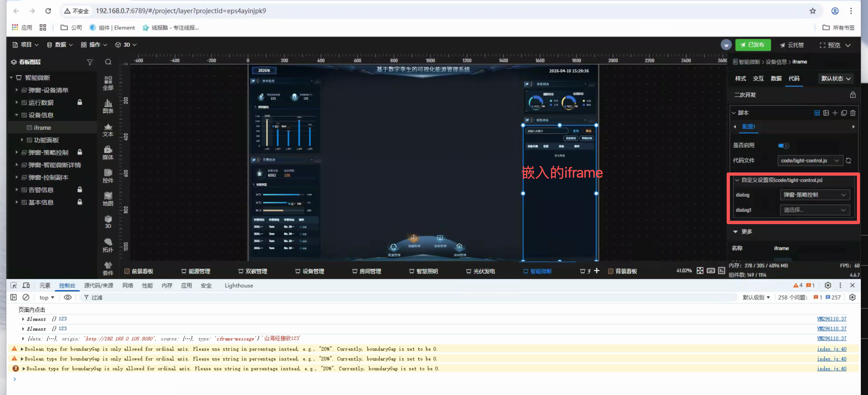
Task: Open the dialog1 请选择 dropdown
Action: pos(814,210)
